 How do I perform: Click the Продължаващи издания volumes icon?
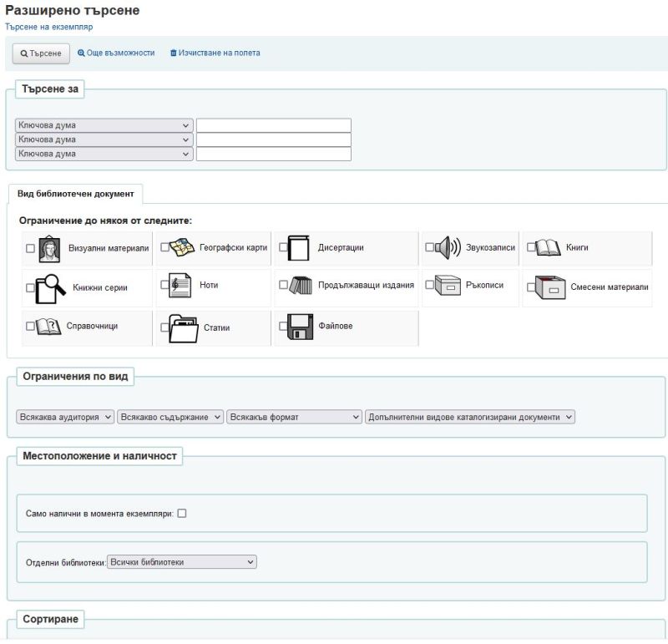pyautogui.click(x=301, y=285)
